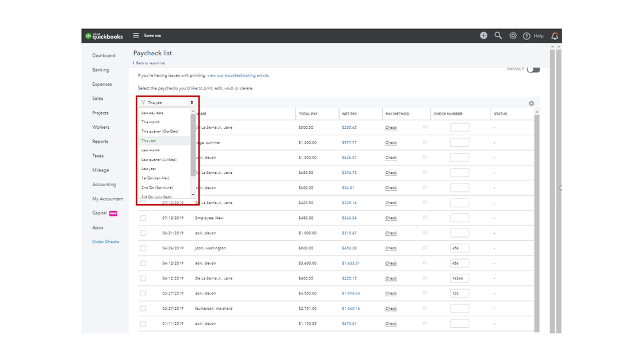Open the Create plus menu

[483, 35]
